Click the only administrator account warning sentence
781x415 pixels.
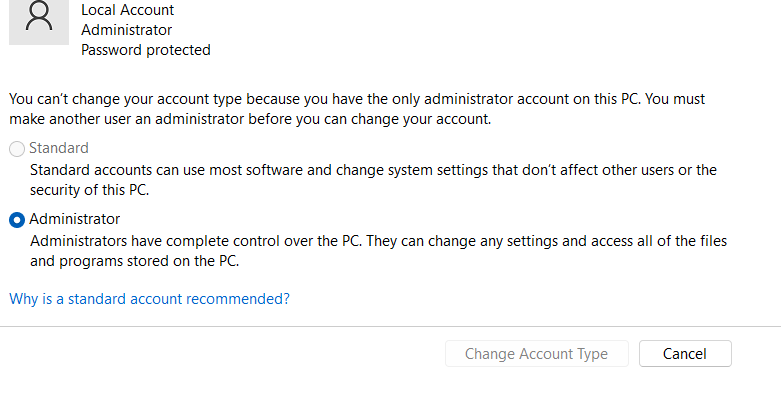pos(357,99)
